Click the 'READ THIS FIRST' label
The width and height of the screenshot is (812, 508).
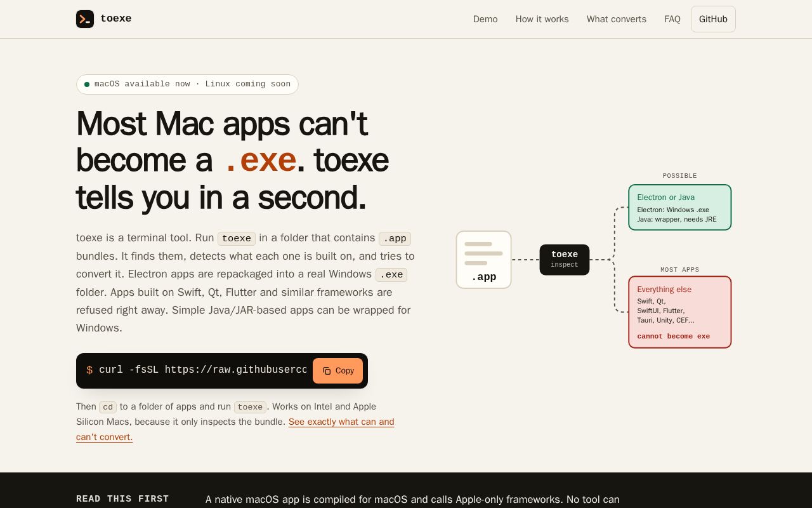tap(122, 499)
